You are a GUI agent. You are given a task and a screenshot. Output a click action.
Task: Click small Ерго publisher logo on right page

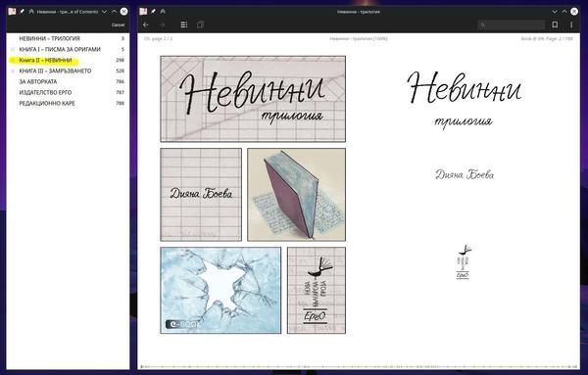(464, 262)
